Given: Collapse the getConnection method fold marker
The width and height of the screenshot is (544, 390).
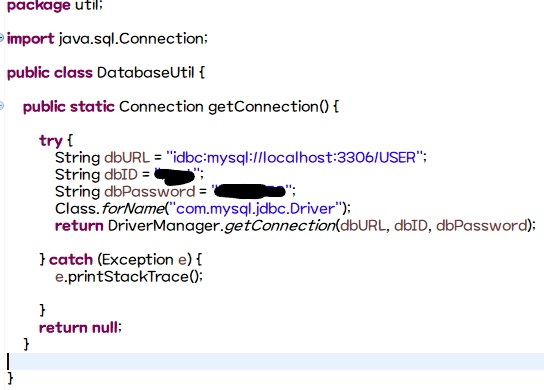Looking at the screenshot, I should [1, 105].
